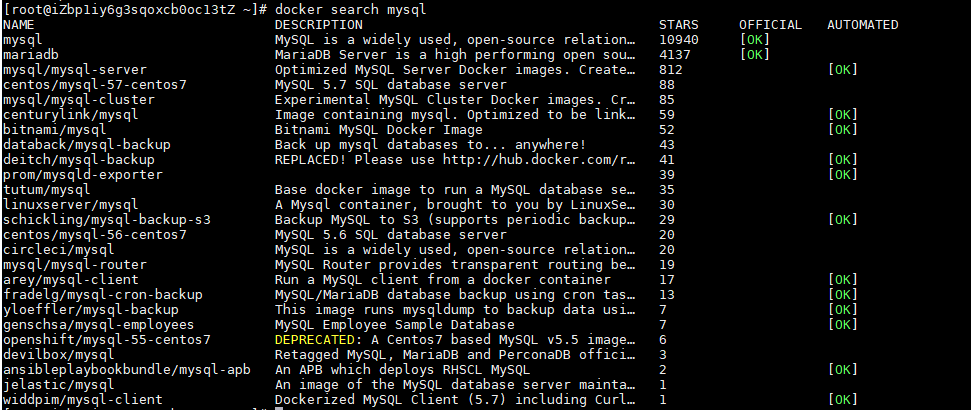This screenshot has height=410, width=971.
Task: Click description 'MySQL 5.6 SQL database server'
Action: pyautogui.click(x=391, y=235)
